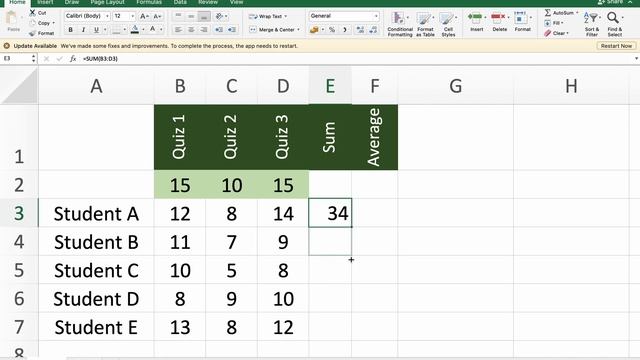Open the Clear eraser dropdown
This screenshot has width=640, height=360.
(556, 33)
